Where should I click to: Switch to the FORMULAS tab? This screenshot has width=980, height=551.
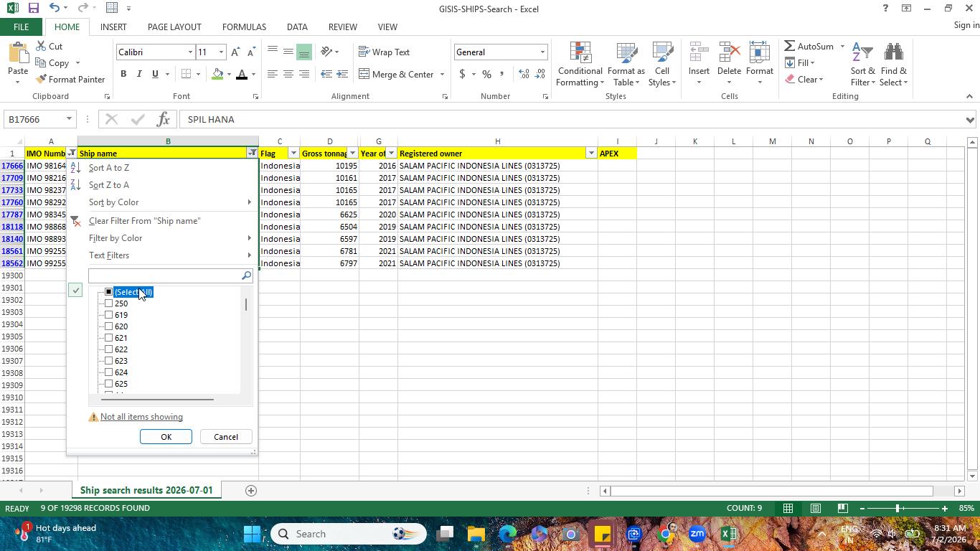click(244, 27)
